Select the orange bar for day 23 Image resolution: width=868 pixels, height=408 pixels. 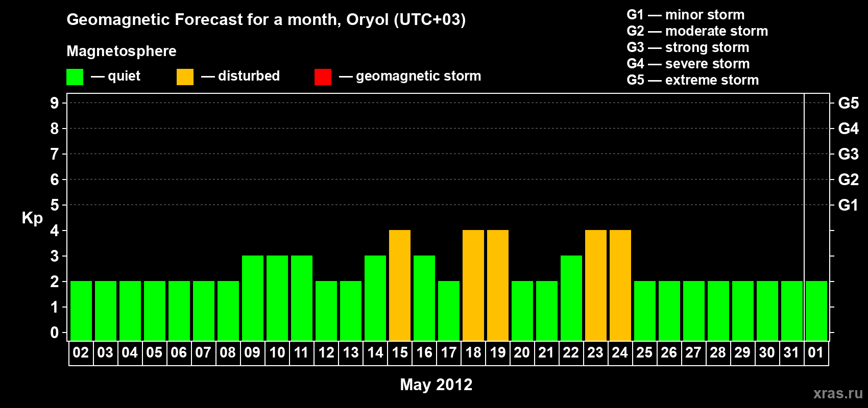(596, 285)
